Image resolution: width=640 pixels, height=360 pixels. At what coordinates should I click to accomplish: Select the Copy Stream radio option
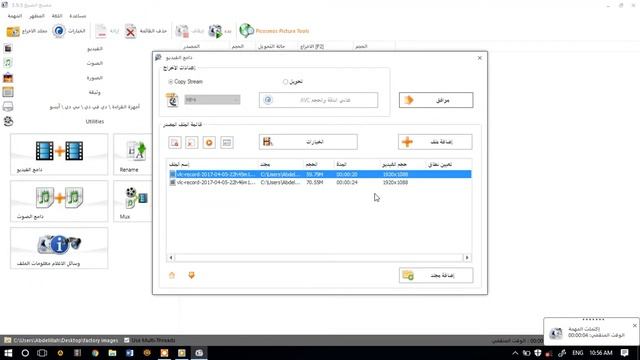coord(171,82)
